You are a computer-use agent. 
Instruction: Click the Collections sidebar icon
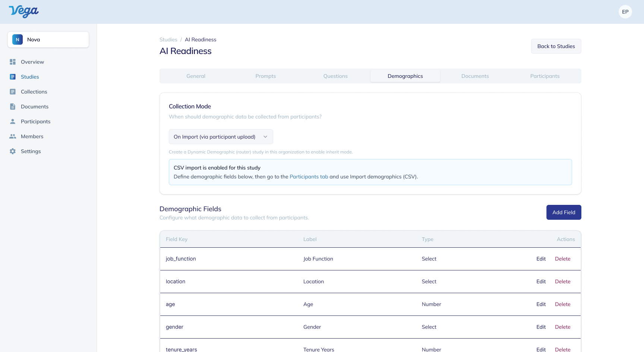pyautogui.click(x=13, y=92)
